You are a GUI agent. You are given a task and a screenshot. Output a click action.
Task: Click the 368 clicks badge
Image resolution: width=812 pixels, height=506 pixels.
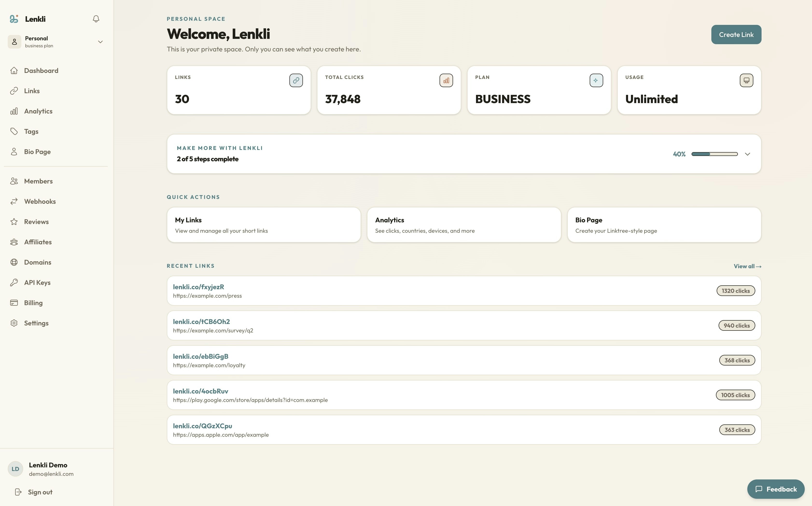[737, 360]
